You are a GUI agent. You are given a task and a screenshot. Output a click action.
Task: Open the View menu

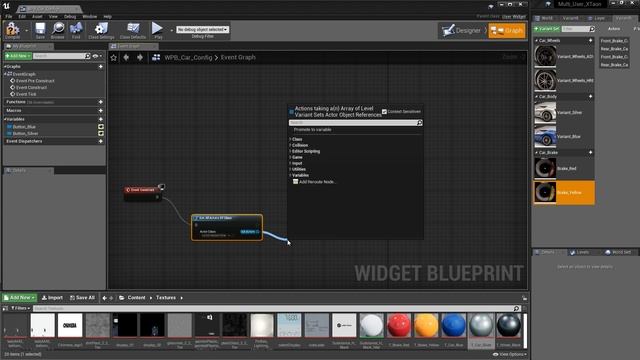click(x=53, y=17)
